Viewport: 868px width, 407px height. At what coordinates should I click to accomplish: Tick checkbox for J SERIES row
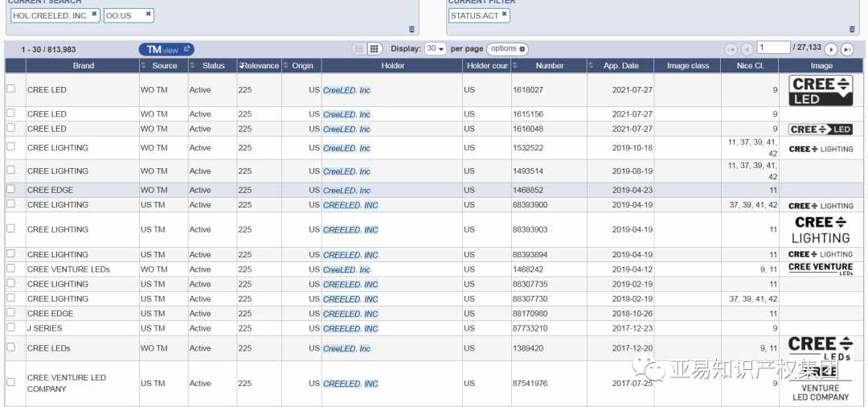(x=10, y=327)
